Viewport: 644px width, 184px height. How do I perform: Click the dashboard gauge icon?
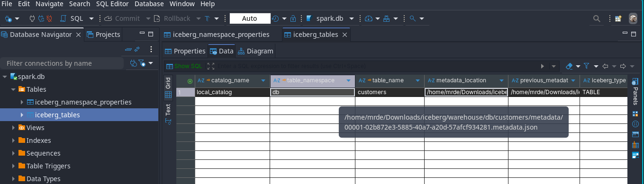tap(369, 19)
